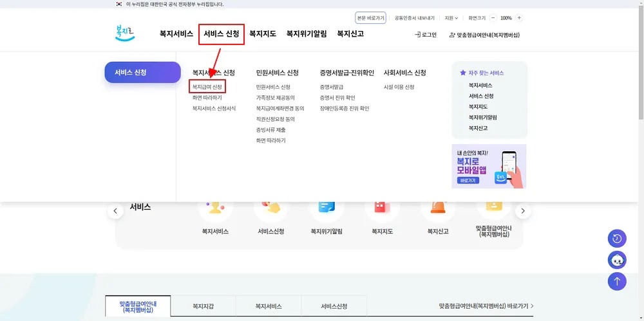Click the login arrow icon beside 로그인

coord(418,35)
